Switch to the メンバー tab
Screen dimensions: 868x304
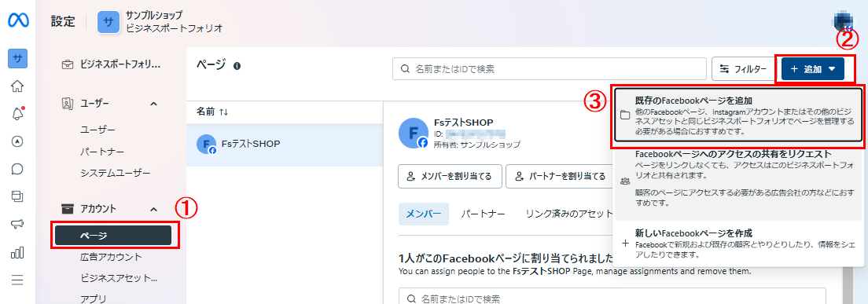[x=424, y=214]
